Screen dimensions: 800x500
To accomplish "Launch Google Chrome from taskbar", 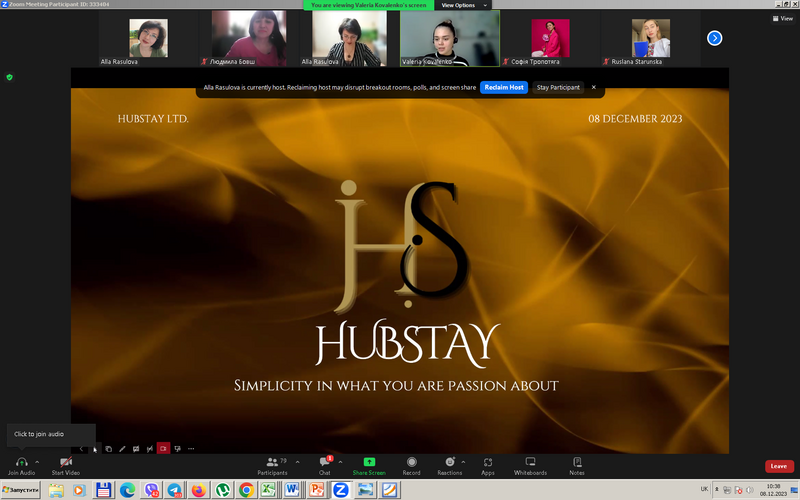I will pos(246,490).
